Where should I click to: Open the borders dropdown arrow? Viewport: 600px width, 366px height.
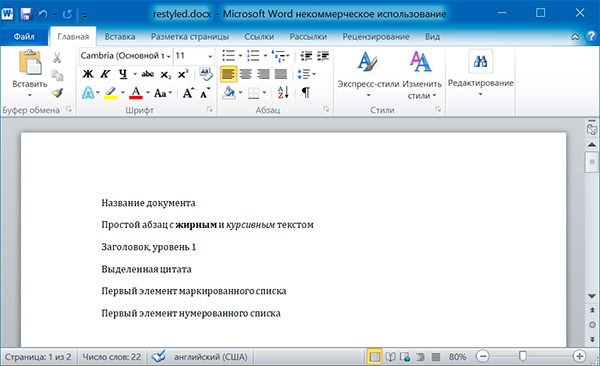[264, 93]
